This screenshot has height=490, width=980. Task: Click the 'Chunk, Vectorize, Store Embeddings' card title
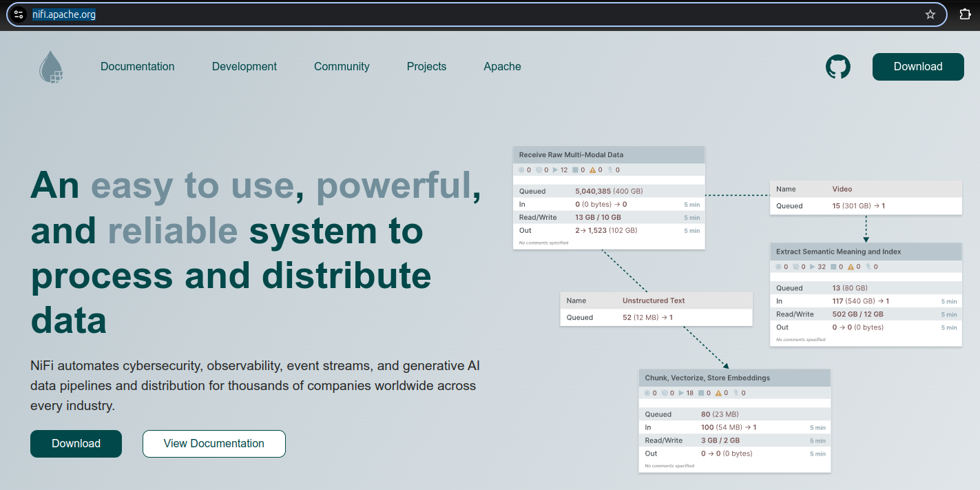click(x=708, y=378)
